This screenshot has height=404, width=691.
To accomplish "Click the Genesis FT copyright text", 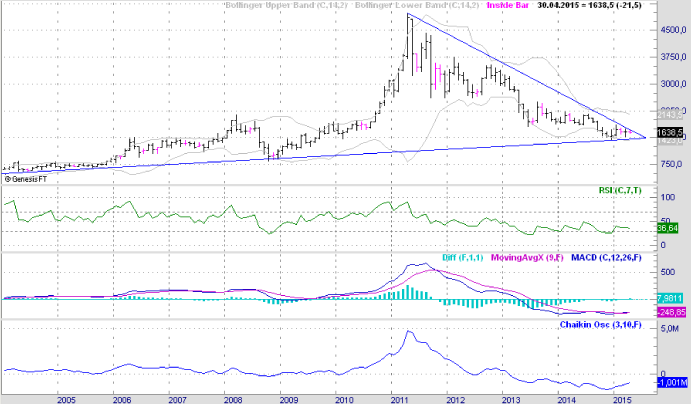I will click(x=28, y=180).
